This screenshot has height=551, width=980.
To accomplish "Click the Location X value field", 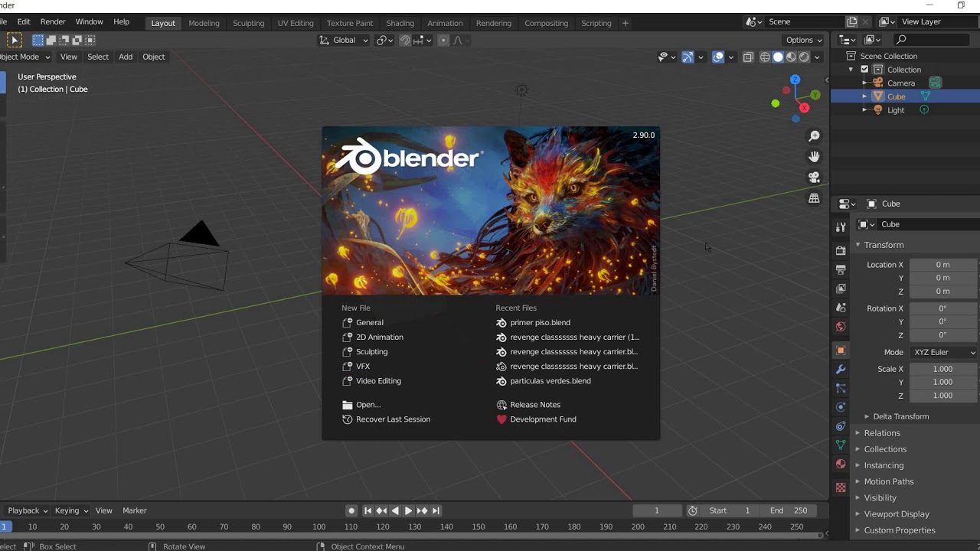I will click(x=943, y=265).
